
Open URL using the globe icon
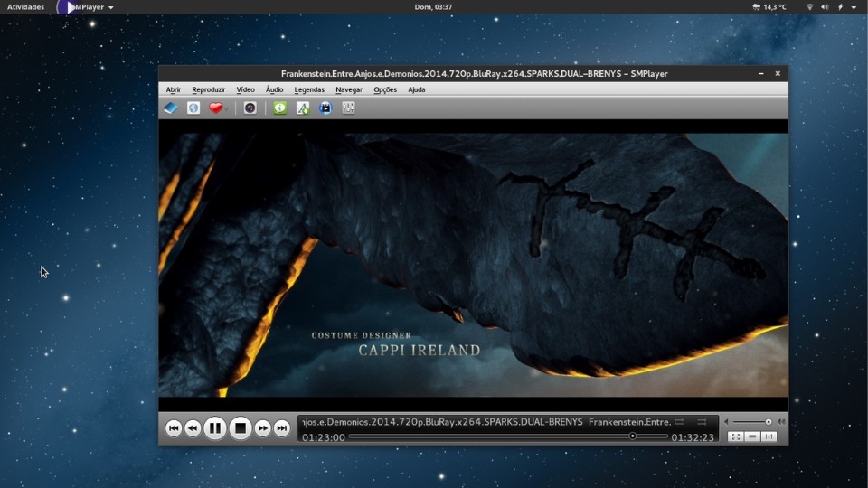point(193,108)
